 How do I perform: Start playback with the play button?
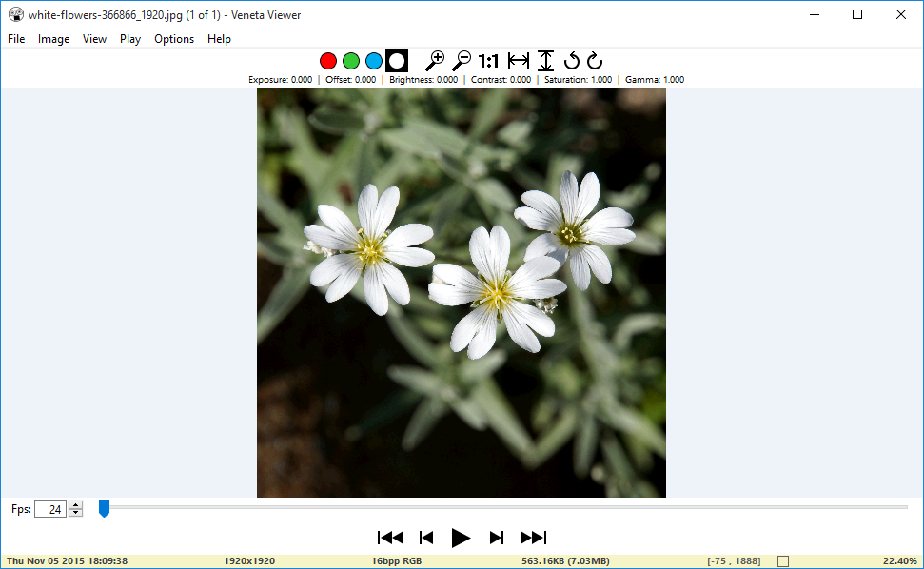point(461,538)
